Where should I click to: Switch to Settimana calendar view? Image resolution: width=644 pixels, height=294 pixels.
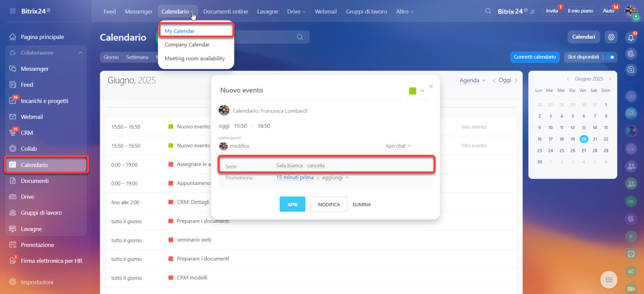pyautogui.click(x=137, y=57)
